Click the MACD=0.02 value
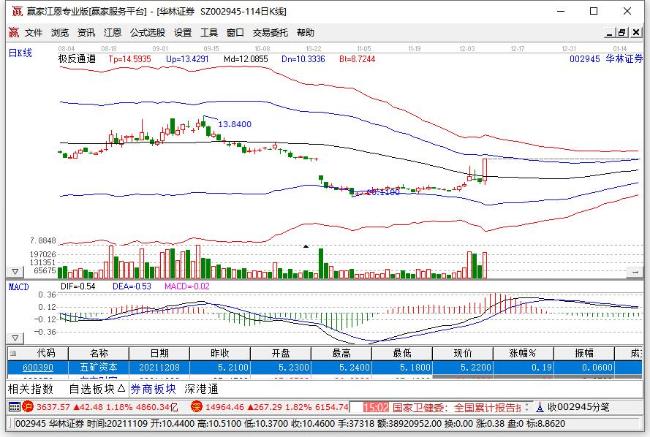This screenshot has width=650, height=437. pos(187,286)
